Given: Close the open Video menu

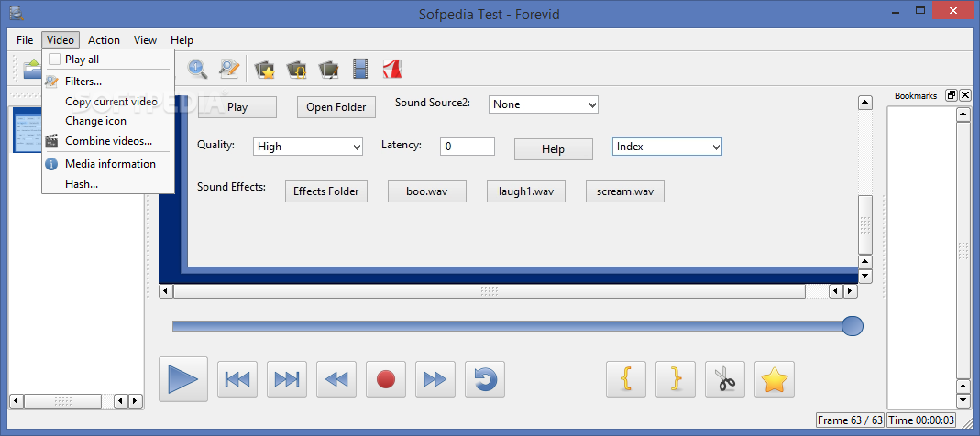Looking at the screenshot, I should click(x=61, y=40).
